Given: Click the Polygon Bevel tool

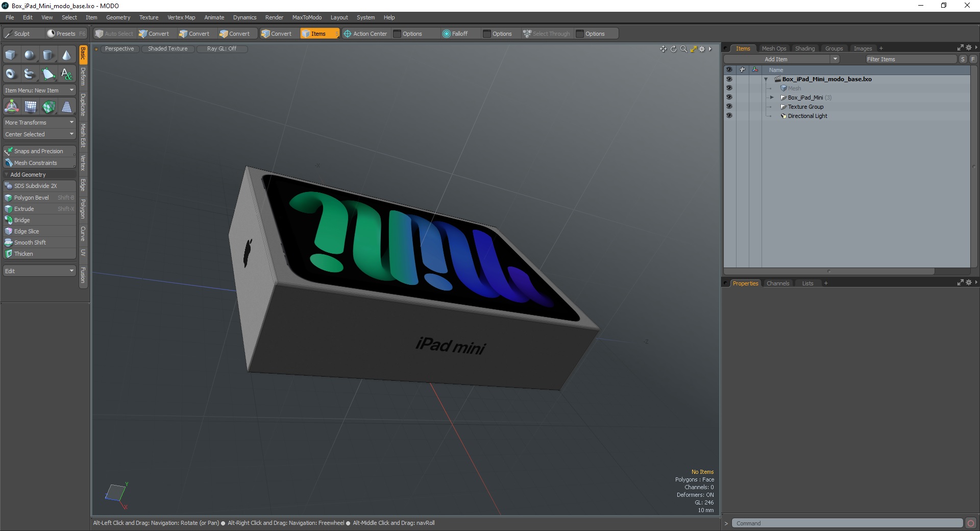Looking at the screenshot, I should coord(39,198).
